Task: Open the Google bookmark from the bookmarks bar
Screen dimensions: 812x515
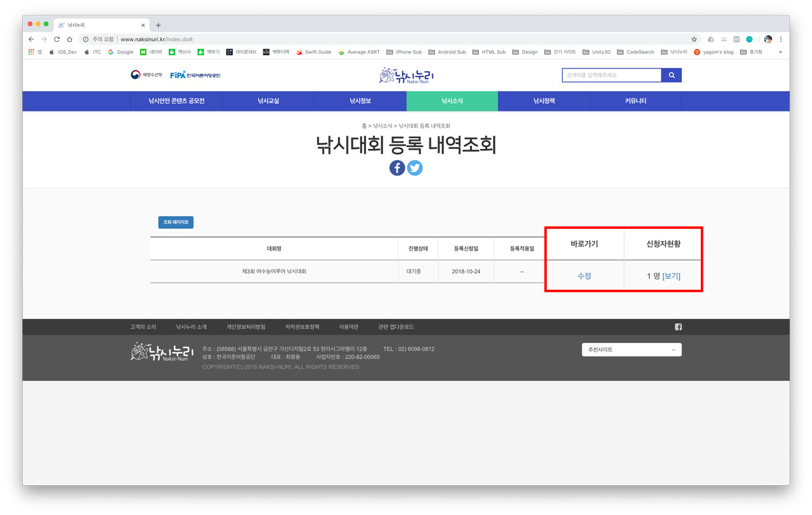Action: pyautogui.click(x=121, y=52)
